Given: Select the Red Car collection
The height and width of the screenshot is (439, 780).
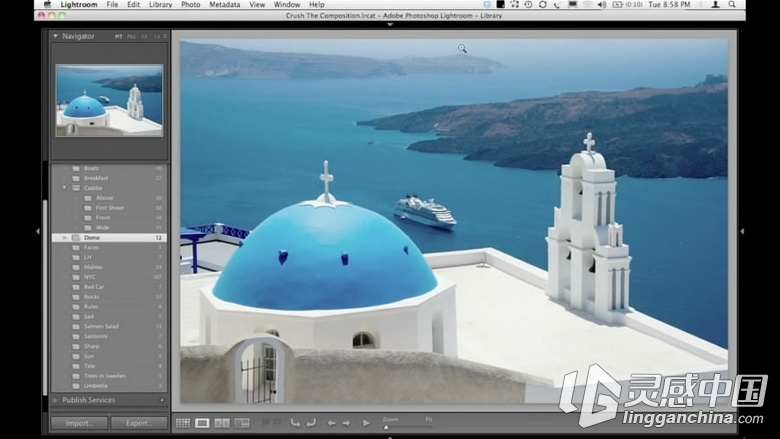Looking at the screenshot, I should click(109, 287).
